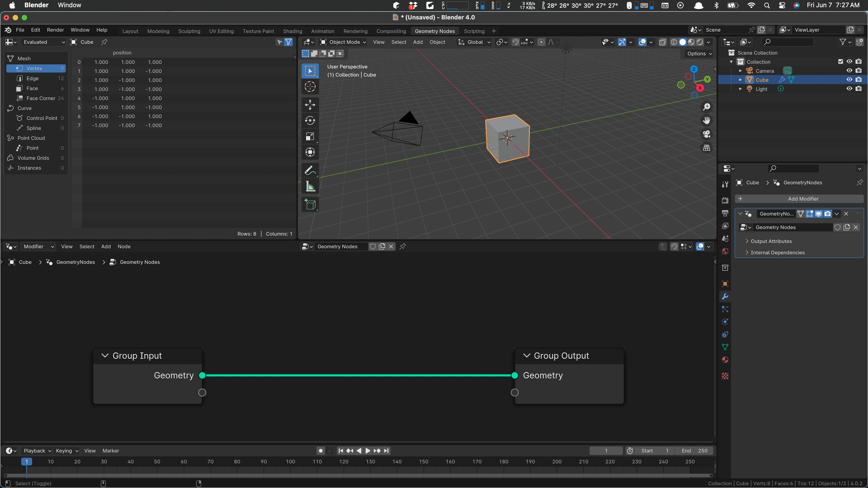
Task: Open the World properties tab icon
Action: click(725, 251)
